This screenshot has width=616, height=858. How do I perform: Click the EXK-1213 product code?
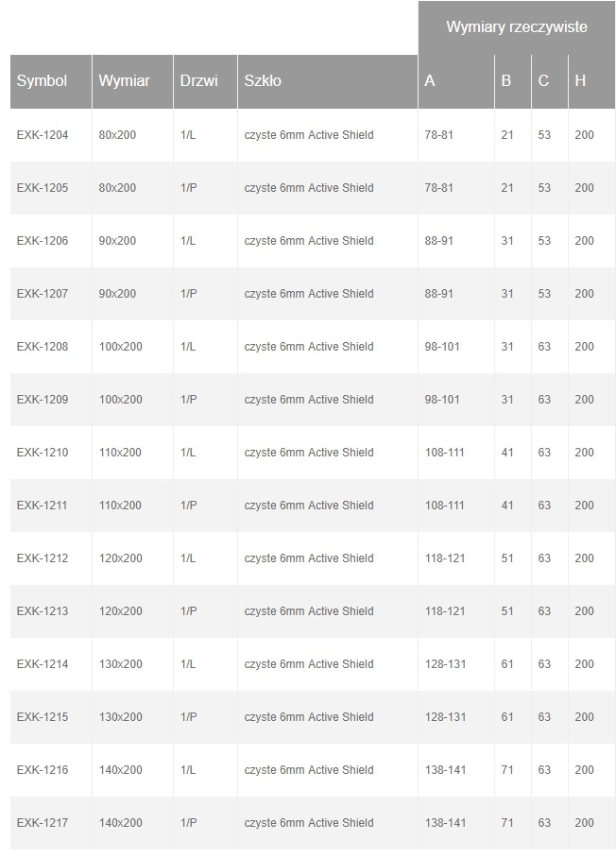43,611
